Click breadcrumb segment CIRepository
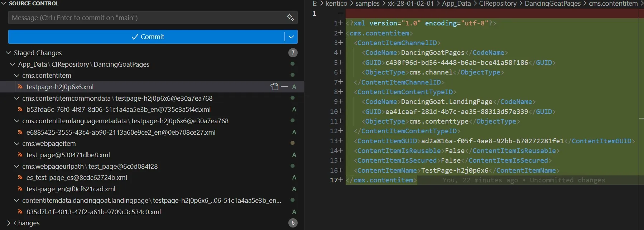This screenshot has height=230, width=644. point(498,3)
